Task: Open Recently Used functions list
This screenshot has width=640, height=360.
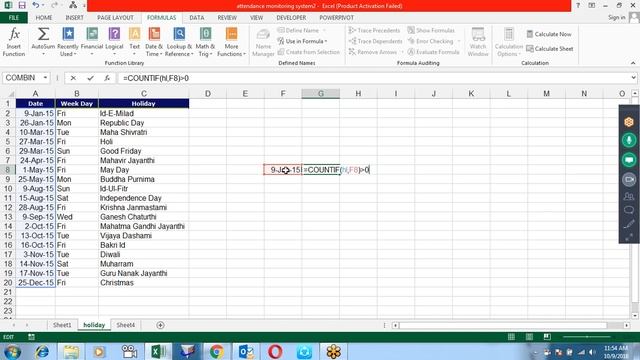Action: [x=68, y=42]
